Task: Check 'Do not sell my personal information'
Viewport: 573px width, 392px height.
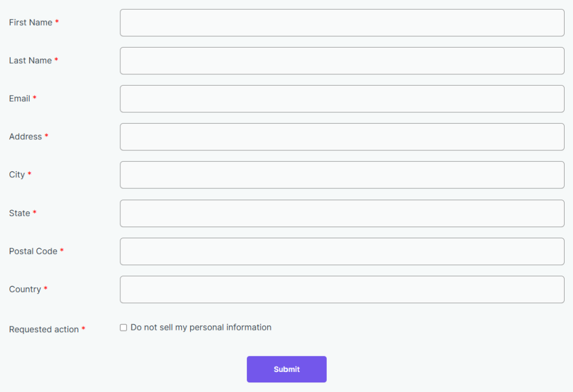Action: (x=123, y=327)
